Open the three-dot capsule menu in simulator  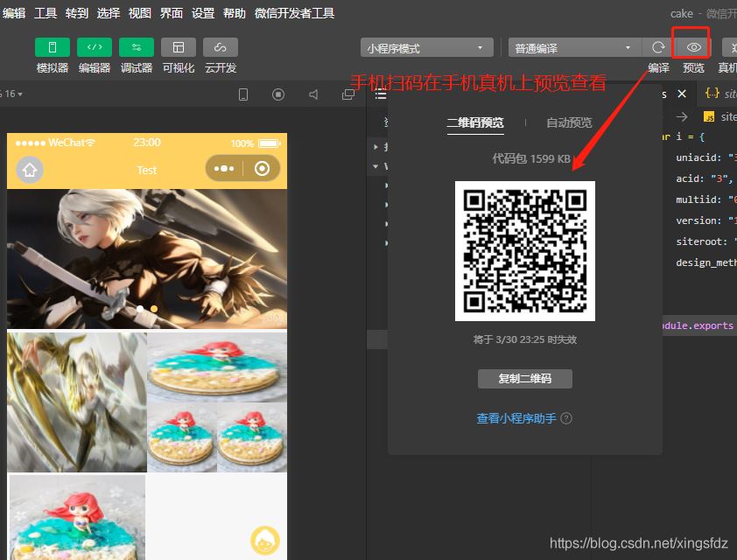click(x=224, y=169)
